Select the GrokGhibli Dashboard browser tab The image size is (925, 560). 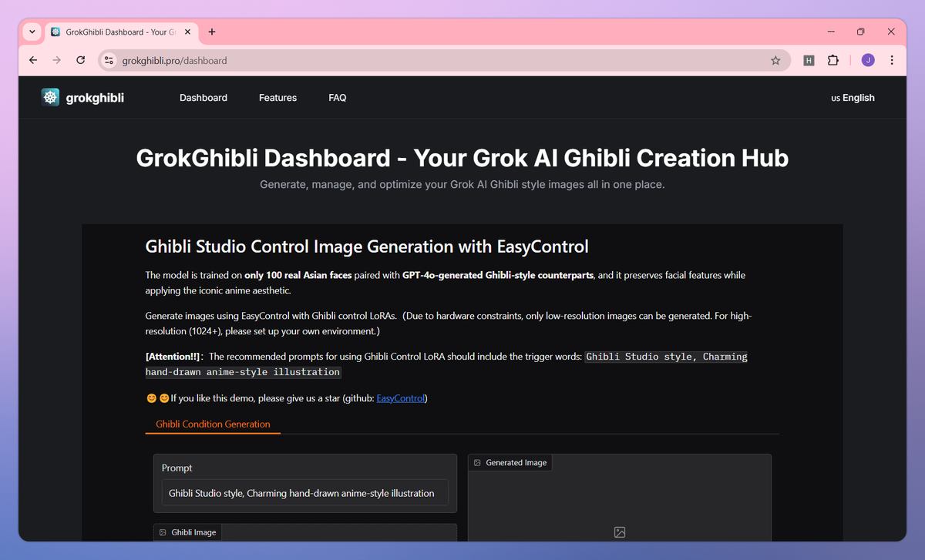click(x=120, y=32)
